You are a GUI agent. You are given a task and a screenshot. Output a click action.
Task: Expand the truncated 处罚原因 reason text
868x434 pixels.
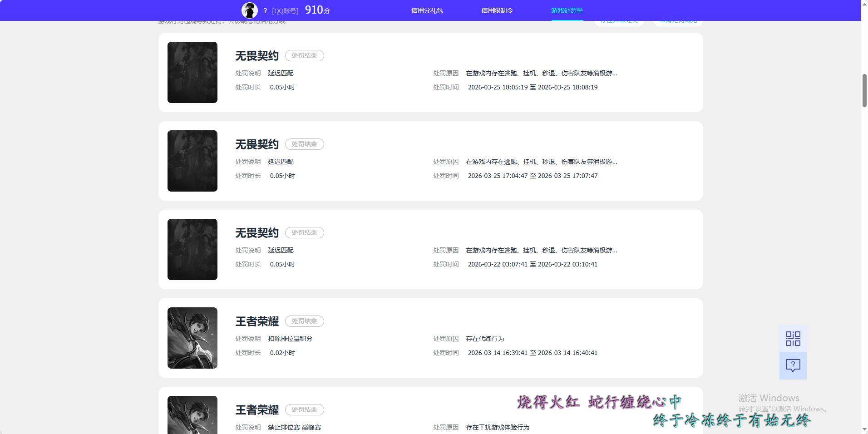(x=615, y=73)
